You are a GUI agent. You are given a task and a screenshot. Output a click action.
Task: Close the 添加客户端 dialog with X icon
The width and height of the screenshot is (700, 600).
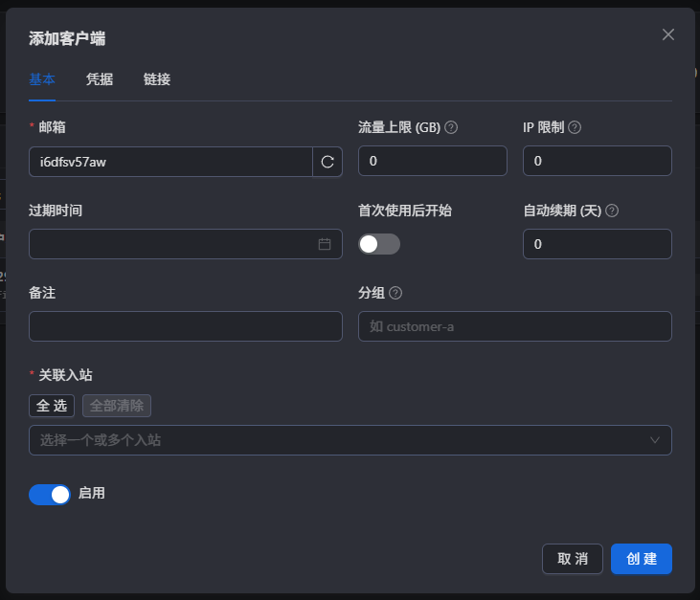(x=667, y=34)
